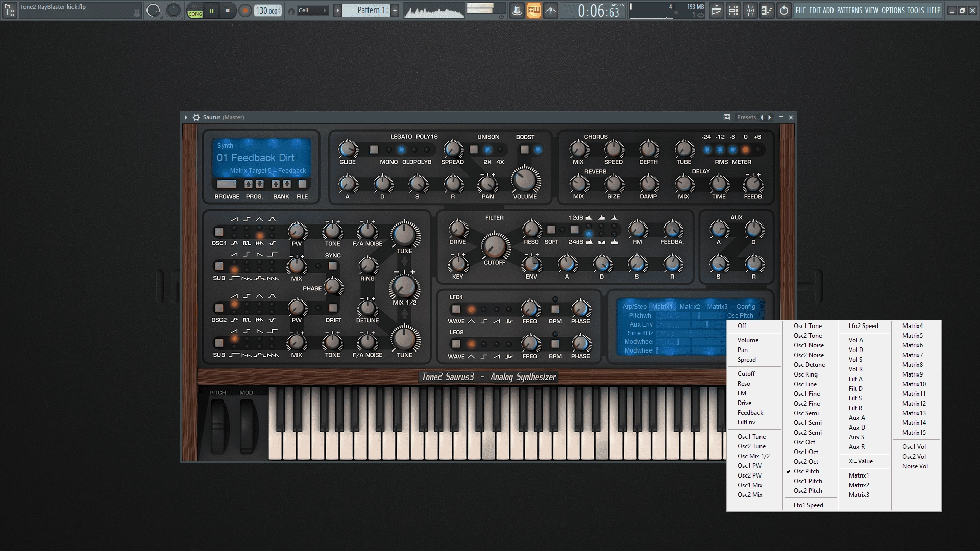980x551 pixels.
Task: Open the PATTERNS menu in FL Studio
Action: click(x=849, y=10)
